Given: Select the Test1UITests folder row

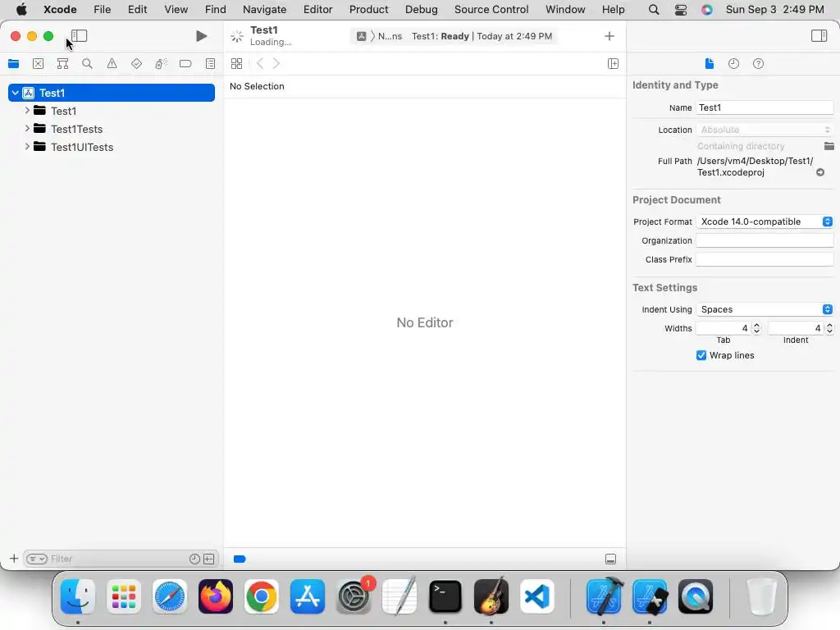Looking at the screenshot, I should (x=112, y=147).
